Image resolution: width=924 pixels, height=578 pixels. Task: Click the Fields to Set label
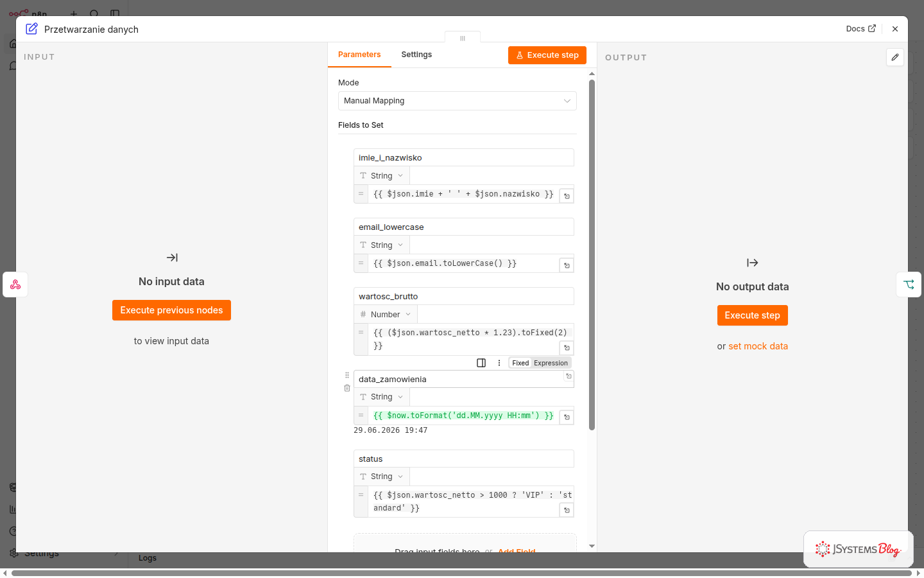(361, 125)
